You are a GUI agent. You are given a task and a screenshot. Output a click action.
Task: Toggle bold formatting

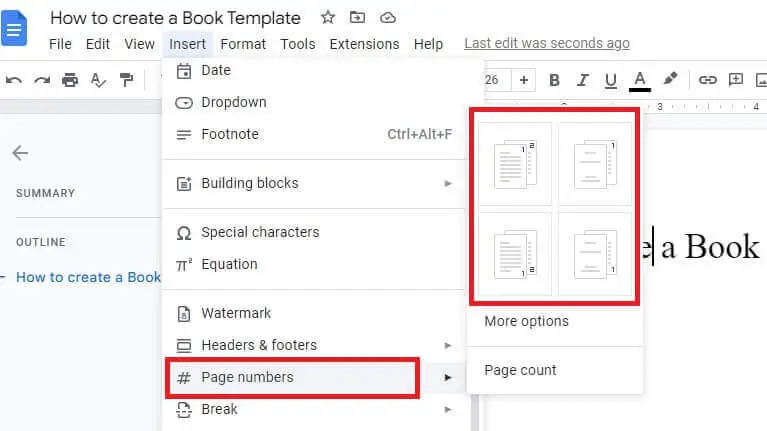[554, 80]
